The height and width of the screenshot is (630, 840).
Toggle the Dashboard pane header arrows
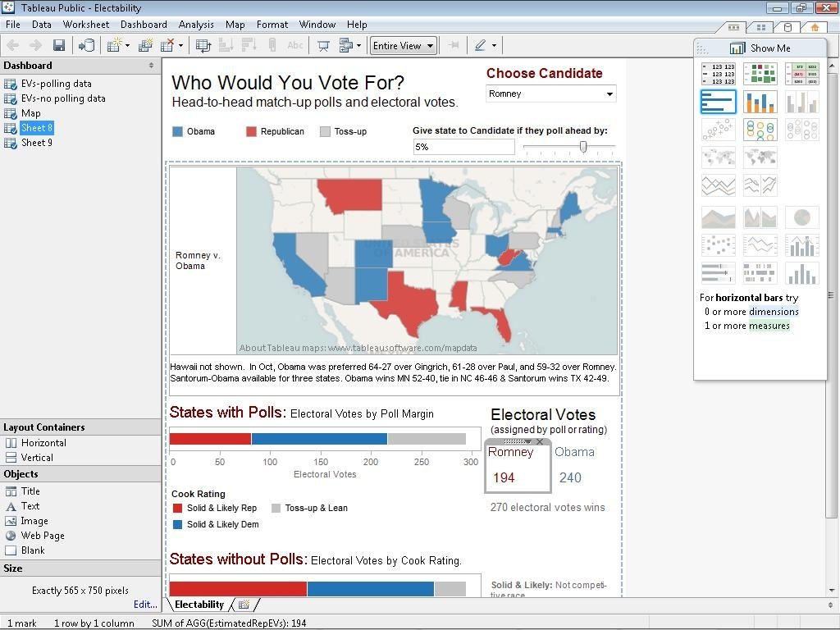click(x=151, y=66)
